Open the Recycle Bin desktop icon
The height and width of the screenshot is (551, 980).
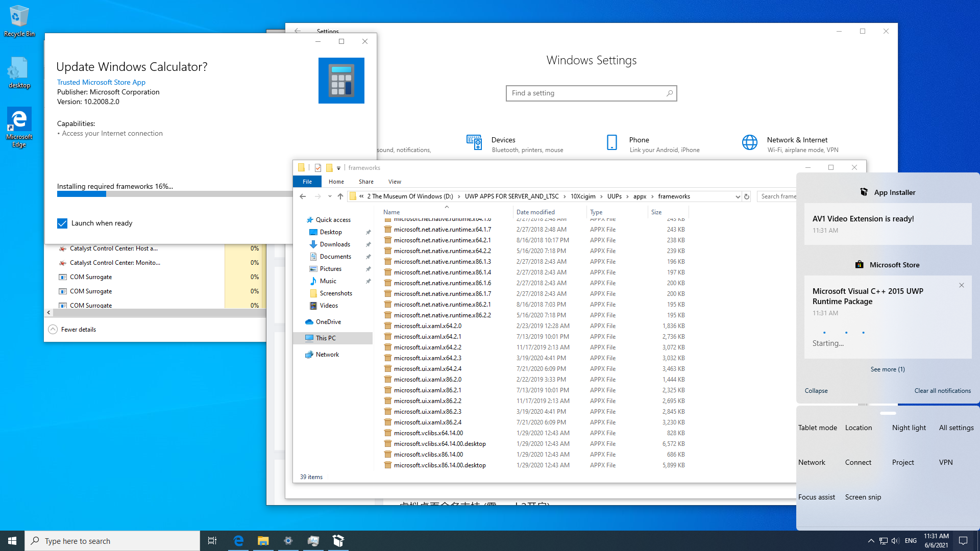click(19, 21)
